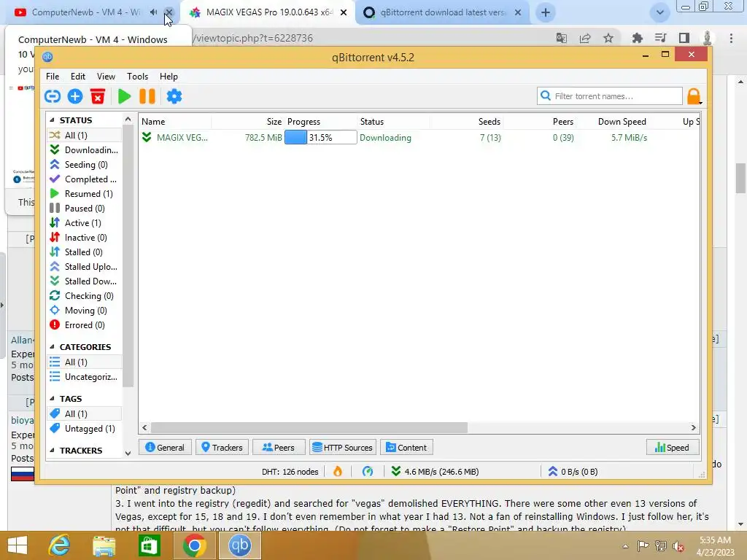Click the flame connection status icon
The height and width of the screenshot is (560, 747).
[338, 472]
